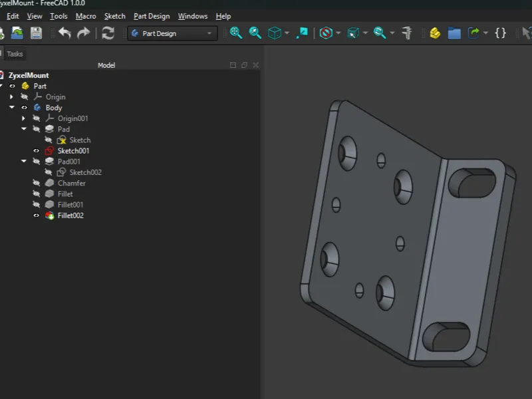Click the upper slotted hole on bracket
This screenshot has height=399, width=532.
[472, 184]
